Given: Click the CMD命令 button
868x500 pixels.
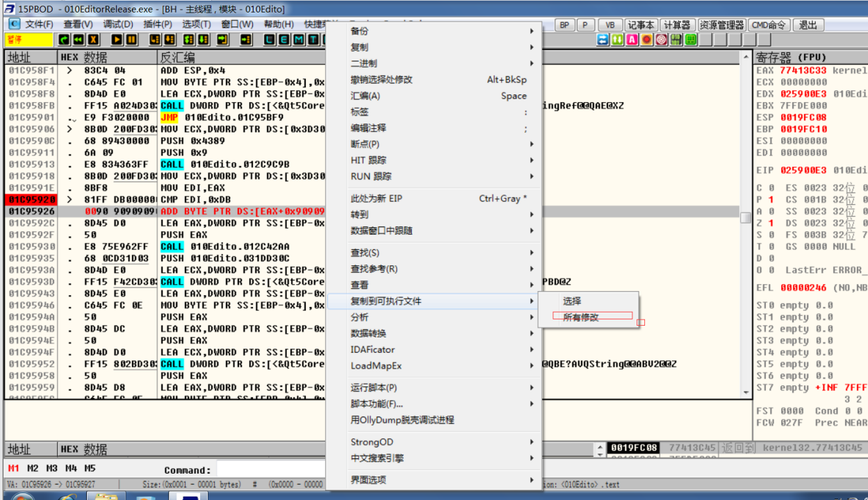Looking at the screenshot, I should (x=769, y=25).
